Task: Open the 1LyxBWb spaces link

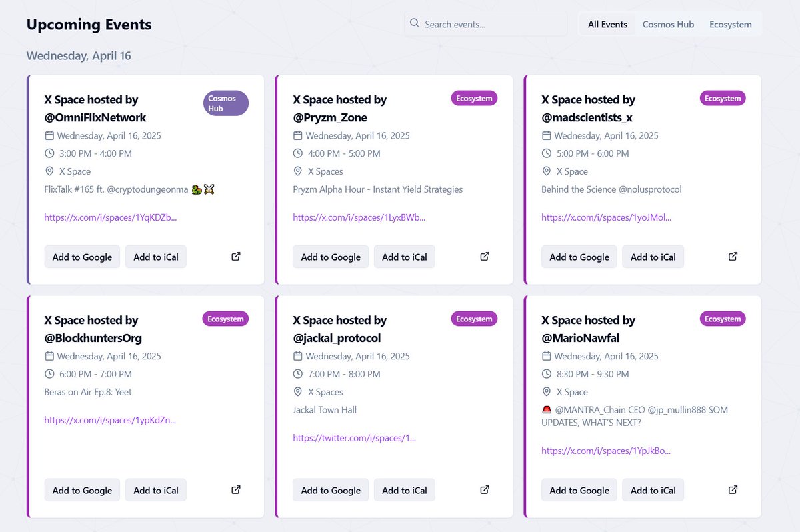Action: tap(359, 217)
